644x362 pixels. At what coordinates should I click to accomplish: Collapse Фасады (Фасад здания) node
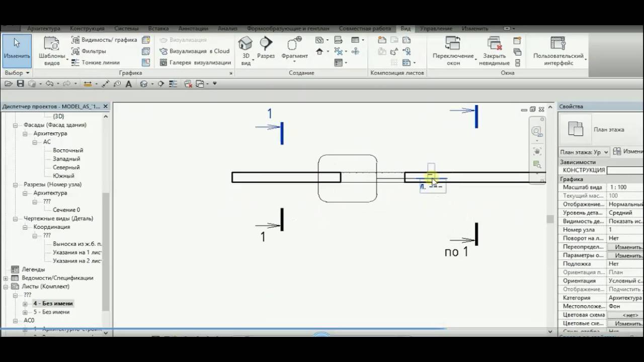click(x=15, y=125)
